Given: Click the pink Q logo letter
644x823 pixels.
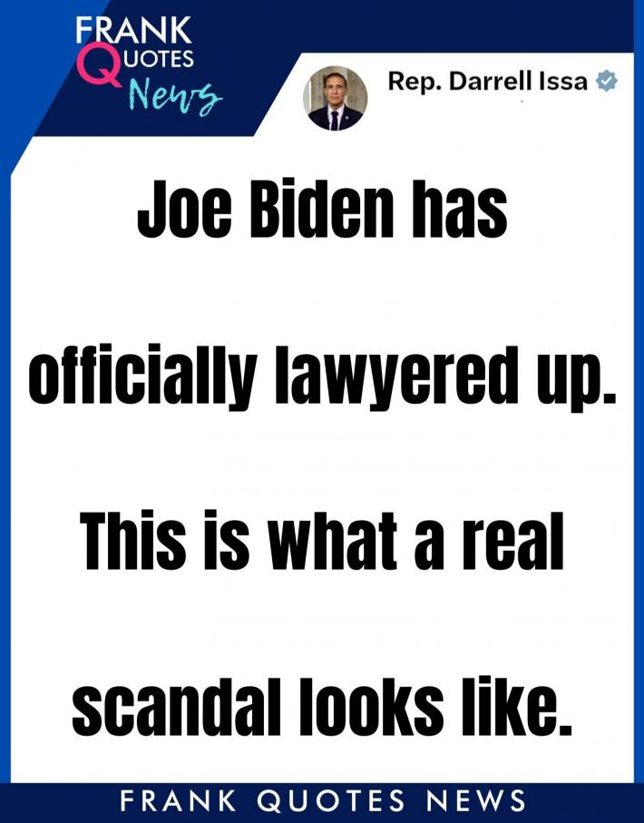Looking at the screenshot, I should pos(98,65).
